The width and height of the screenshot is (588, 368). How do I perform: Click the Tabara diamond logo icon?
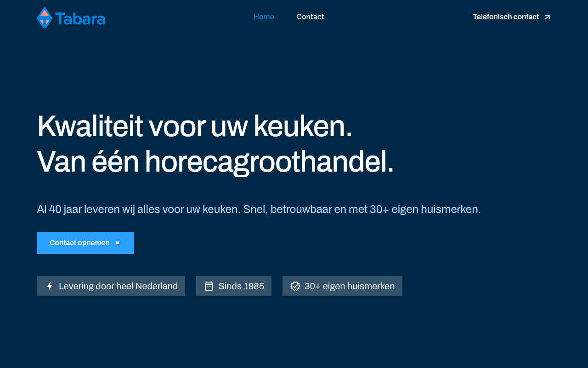click(45, 17)
